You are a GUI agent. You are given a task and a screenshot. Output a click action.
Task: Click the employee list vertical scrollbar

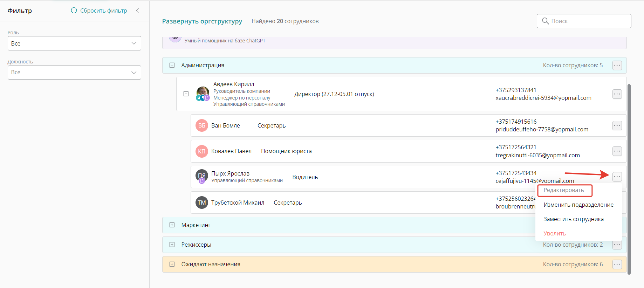629,179
